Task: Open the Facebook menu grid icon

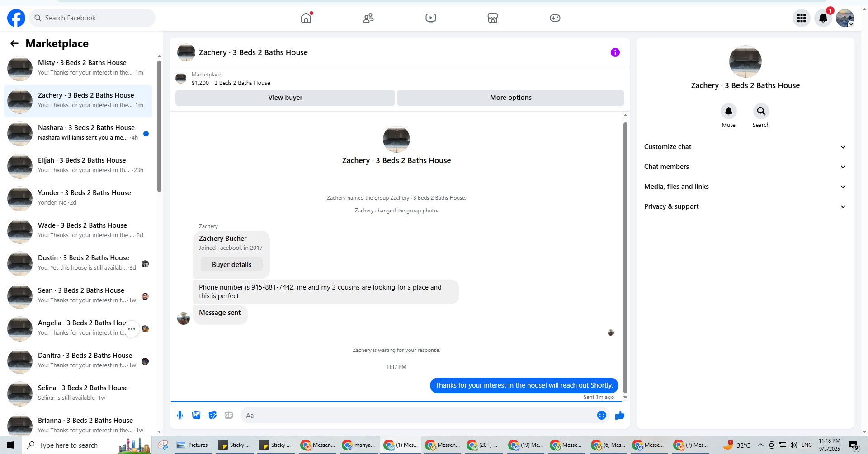Action: [x=802, y=18]
